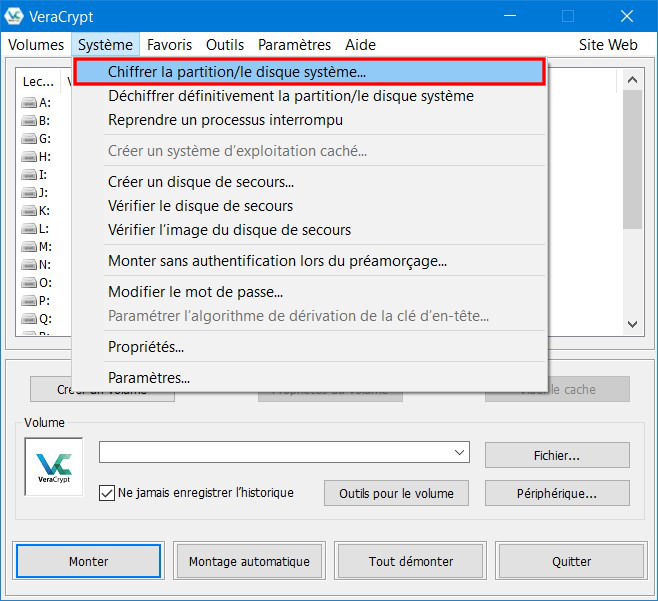Select drive H: icon in list
The image size is (658, 601).
pos(29,157)
